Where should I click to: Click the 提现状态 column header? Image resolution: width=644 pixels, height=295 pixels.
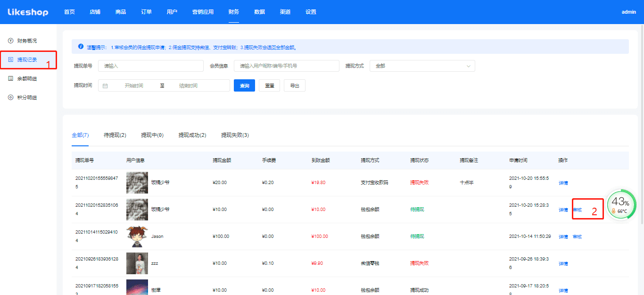coord(420,160)
